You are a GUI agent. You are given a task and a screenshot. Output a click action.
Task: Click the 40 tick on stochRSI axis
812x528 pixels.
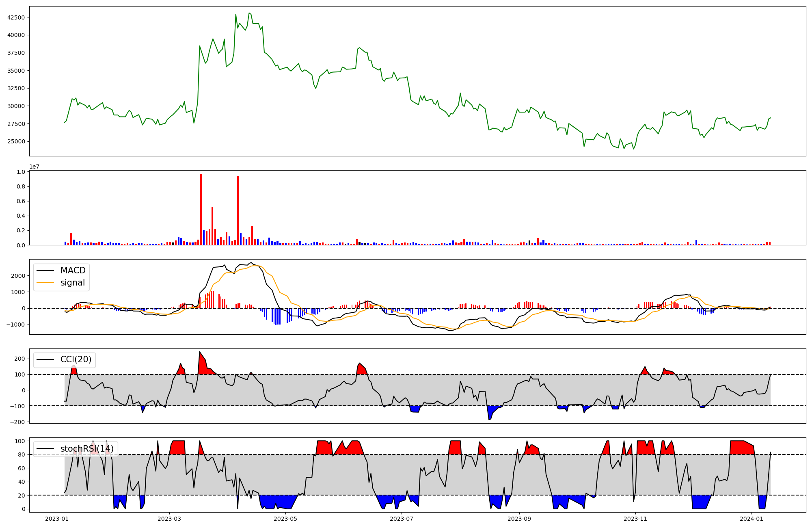tap(22, 482)
